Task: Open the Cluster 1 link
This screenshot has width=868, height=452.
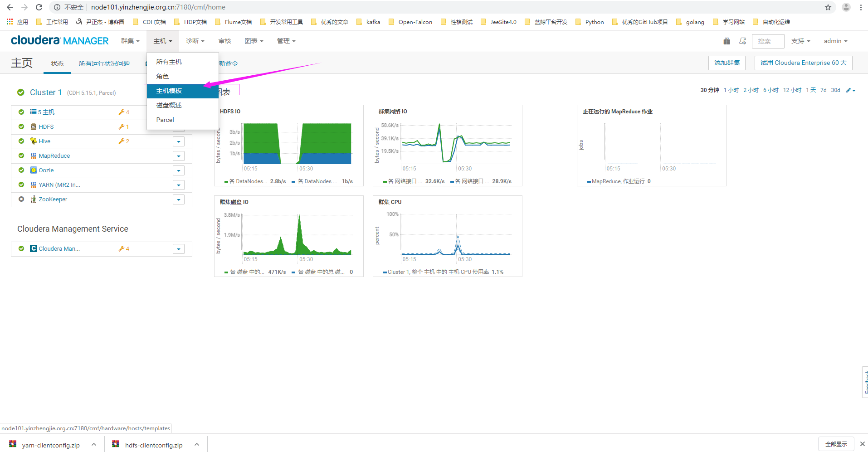Action: click(45, 92)
